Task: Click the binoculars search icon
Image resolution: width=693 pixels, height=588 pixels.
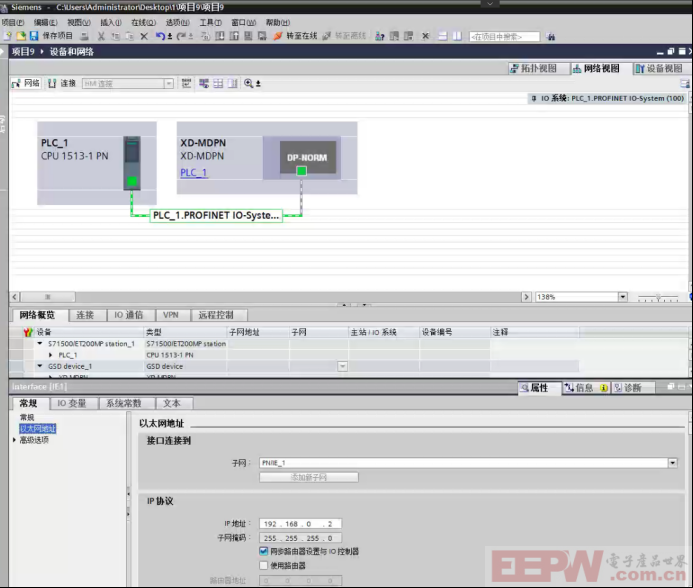Action: [x=551, y=37]
